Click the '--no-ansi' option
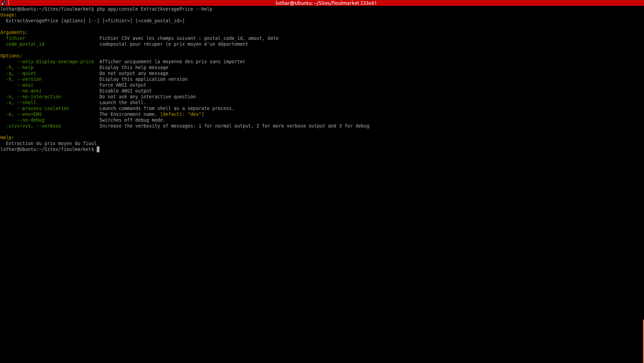 click(29, 91)
